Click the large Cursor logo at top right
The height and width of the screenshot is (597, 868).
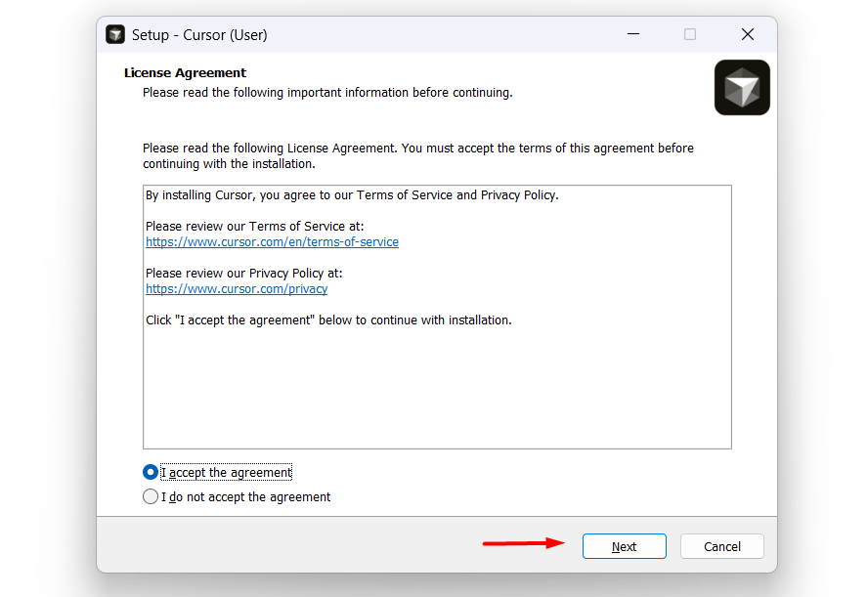point(742,87)
